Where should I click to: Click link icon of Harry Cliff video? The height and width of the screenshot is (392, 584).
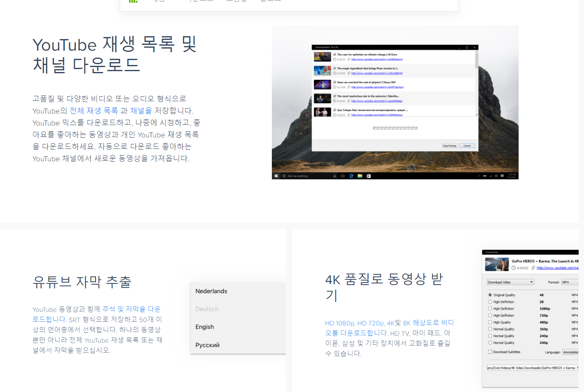click(349, 87)
